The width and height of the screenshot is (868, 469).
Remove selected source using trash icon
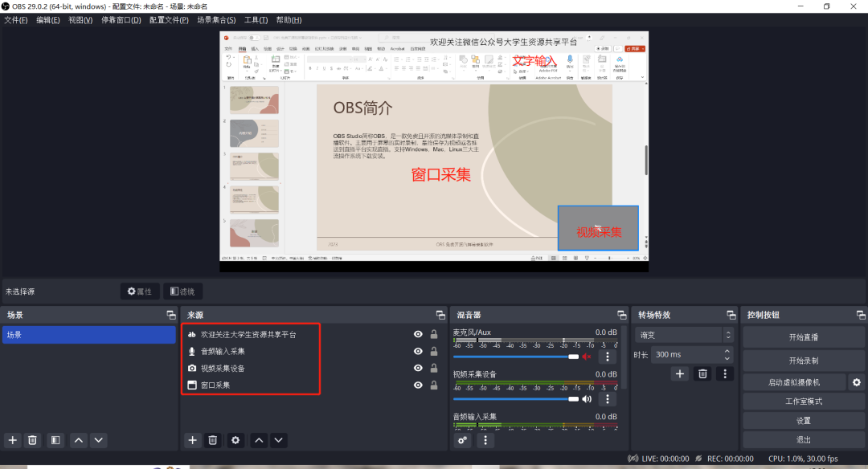(x=212, y=440)
